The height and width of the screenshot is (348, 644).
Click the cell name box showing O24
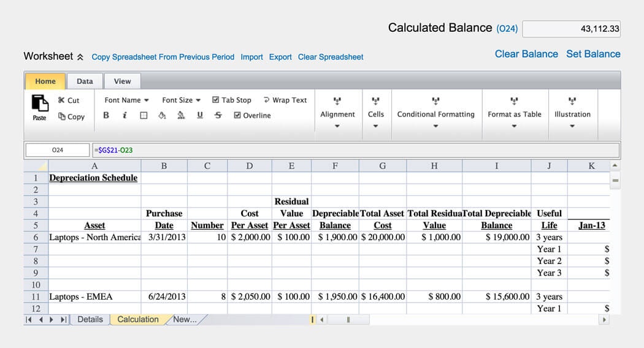pos(58,150)
